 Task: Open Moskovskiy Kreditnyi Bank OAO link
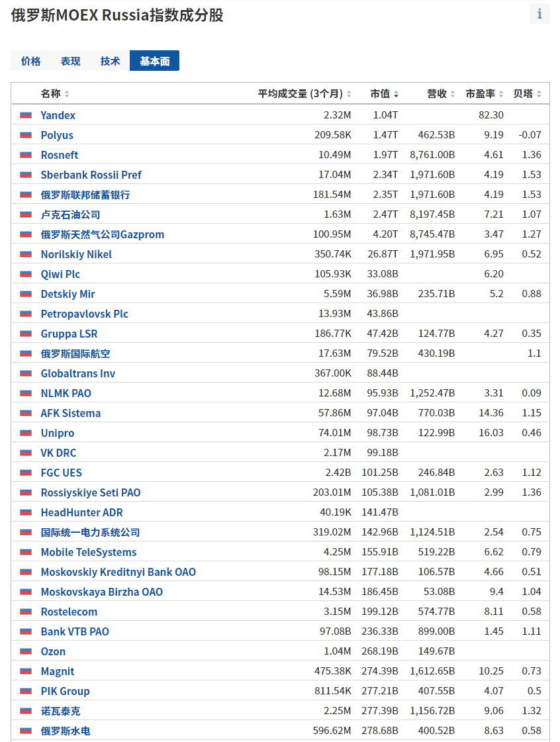point(118,572)
